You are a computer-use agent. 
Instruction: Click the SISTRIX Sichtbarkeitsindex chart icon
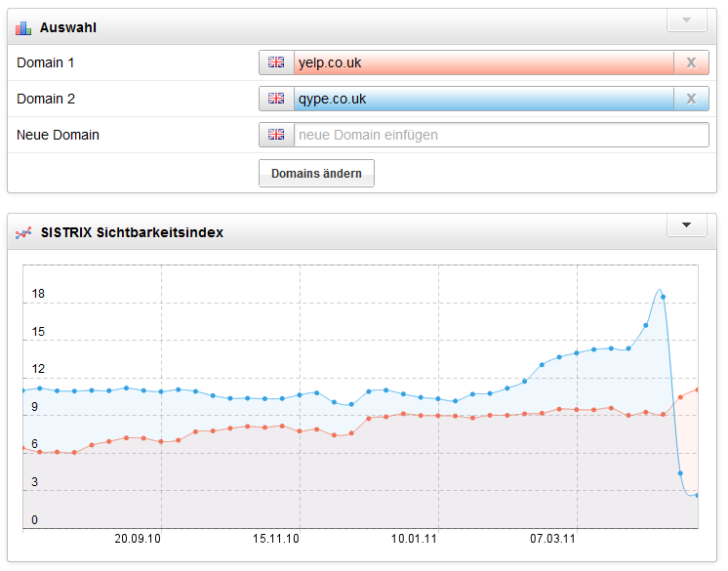tap(23, 232)
